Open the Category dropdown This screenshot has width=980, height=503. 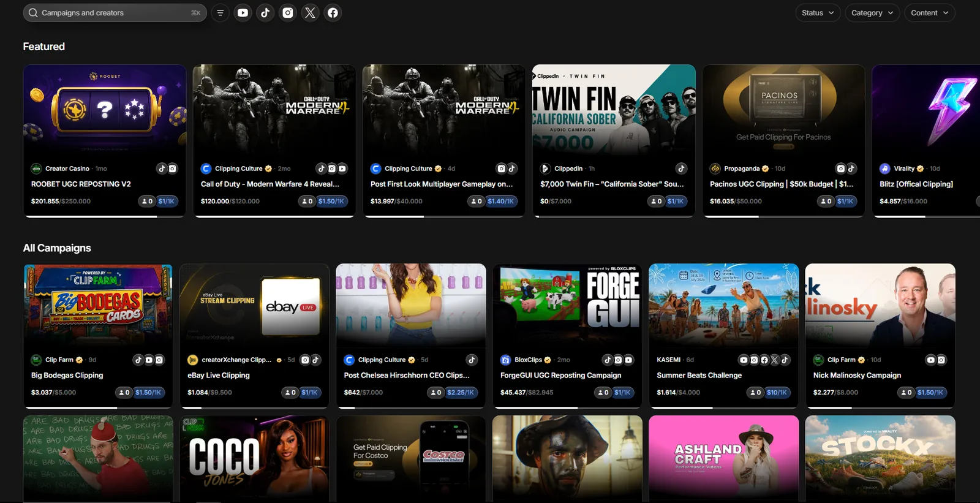pyautogui.click(x=872, y=13)
